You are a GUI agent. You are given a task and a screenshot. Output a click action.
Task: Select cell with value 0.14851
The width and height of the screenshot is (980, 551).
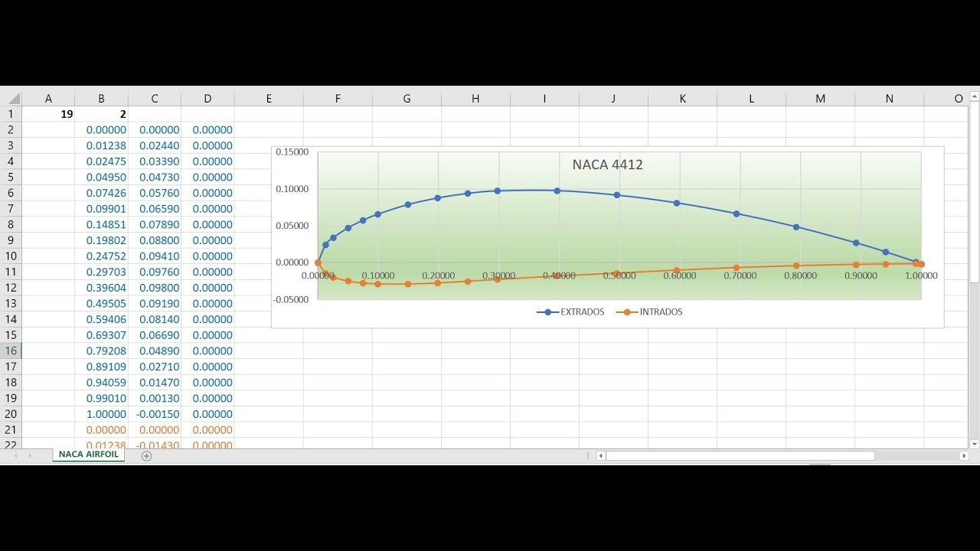pos(101,225)
